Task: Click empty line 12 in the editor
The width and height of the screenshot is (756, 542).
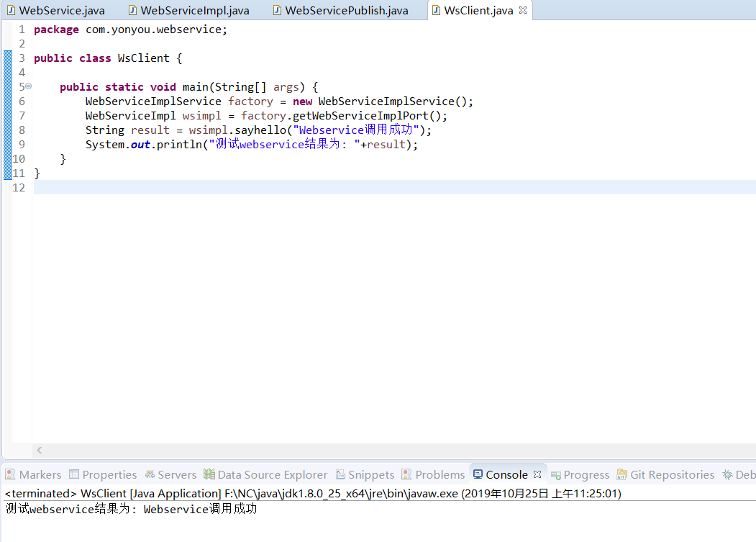Action: (x=394, y=187)
